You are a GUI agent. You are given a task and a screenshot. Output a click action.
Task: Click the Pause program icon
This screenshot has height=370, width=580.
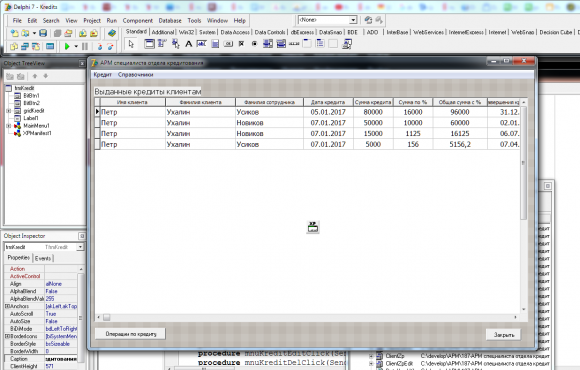(85, 47)
